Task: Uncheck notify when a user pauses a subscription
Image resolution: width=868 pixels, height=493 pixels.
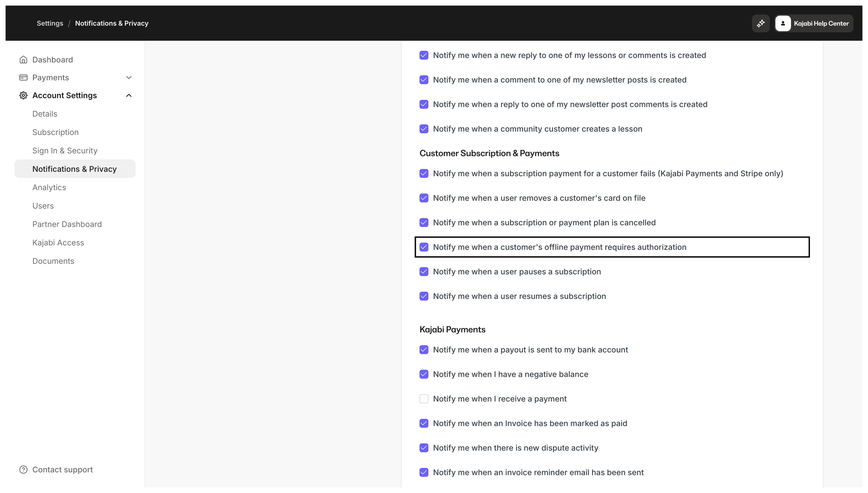Action: [424, 271]
